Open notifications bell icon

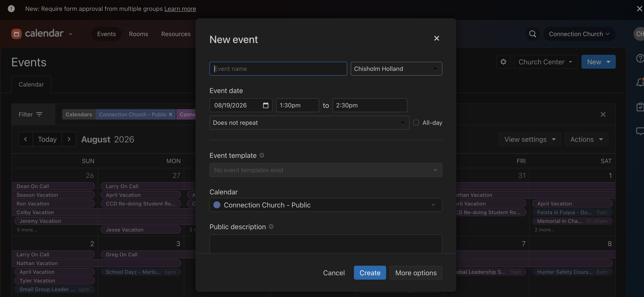click(x=640, y=82)
